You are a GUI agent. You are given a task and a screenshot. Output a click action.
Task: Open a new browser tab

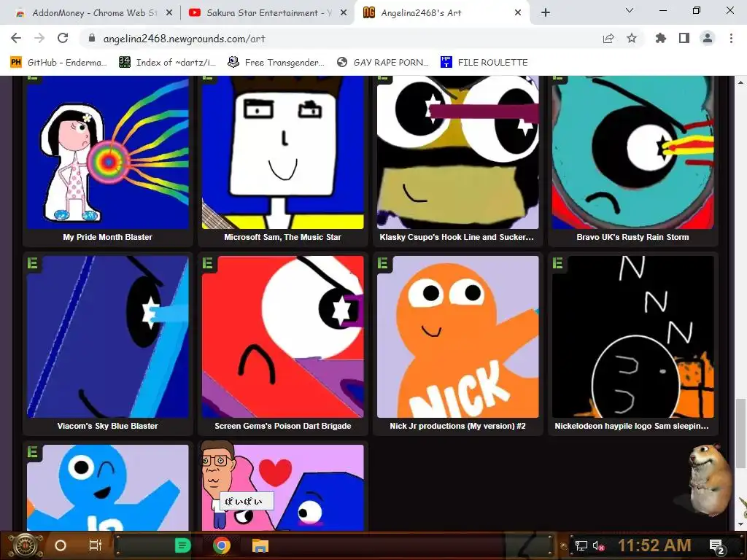(x=546, y=12)
